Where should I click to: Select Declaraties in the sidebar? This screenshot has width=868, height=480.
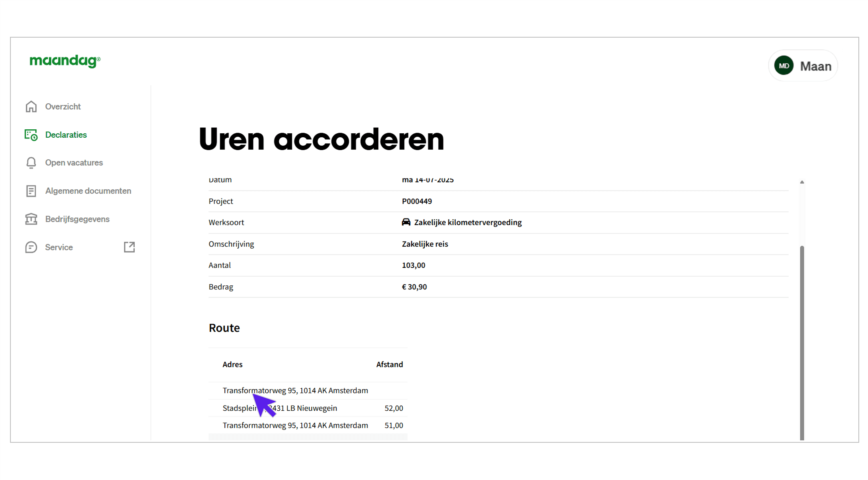tap(66, 135)
